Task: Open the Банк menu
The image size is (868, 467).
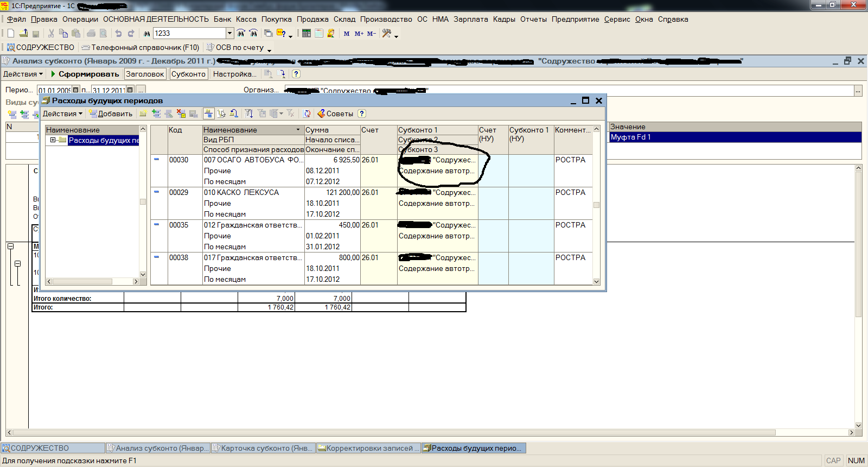Action: tap(222, 19)
